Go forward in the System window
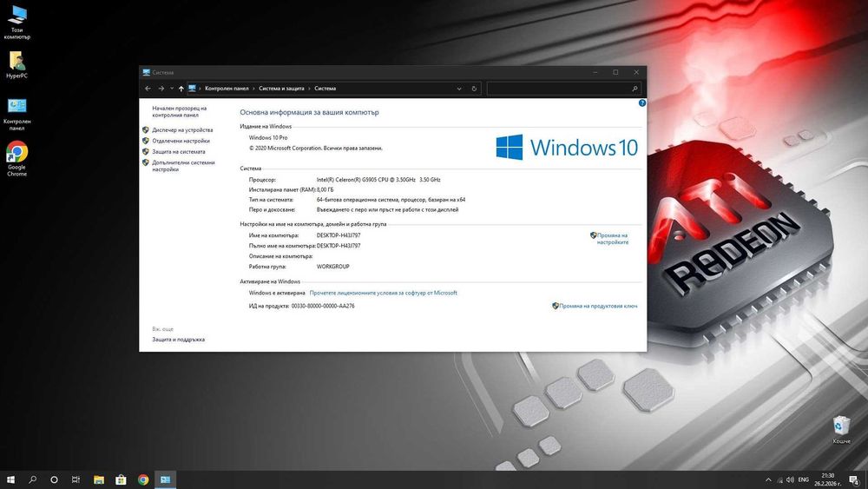868x489 pixels. [x=161, y=89]
